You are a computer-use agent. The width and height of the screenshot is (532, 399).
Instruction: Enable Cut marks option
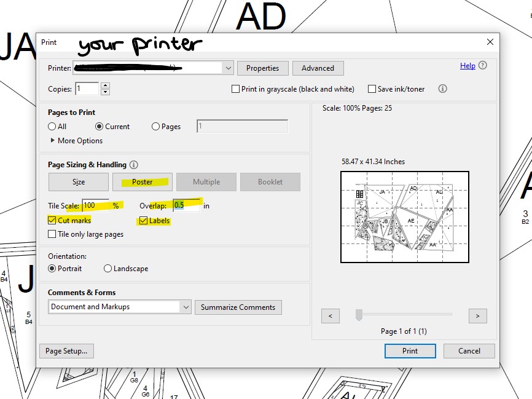pos(52,219)
